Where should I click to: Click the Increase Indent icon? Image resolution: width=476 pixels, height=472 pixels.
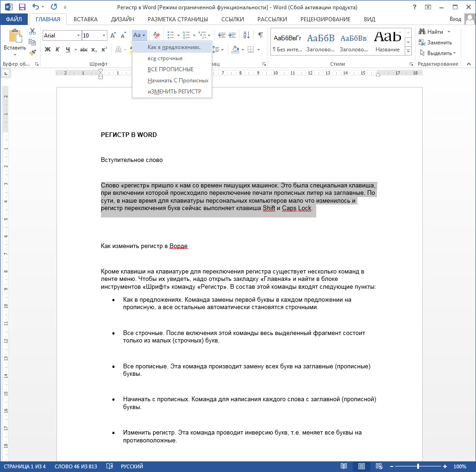tap(233, 35)
